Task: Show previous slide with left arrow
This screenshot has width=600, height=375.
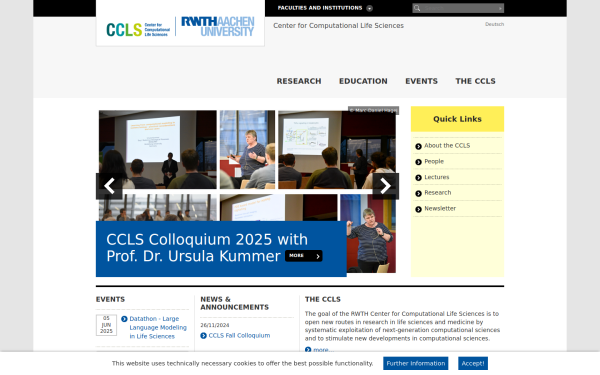Action: [x=109, y=186]
